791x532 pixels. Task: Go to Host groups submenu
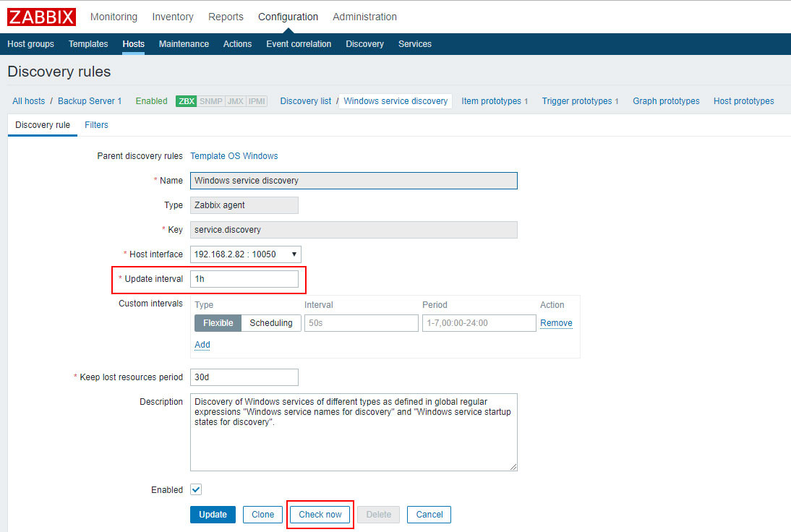(x=30, y=44)
